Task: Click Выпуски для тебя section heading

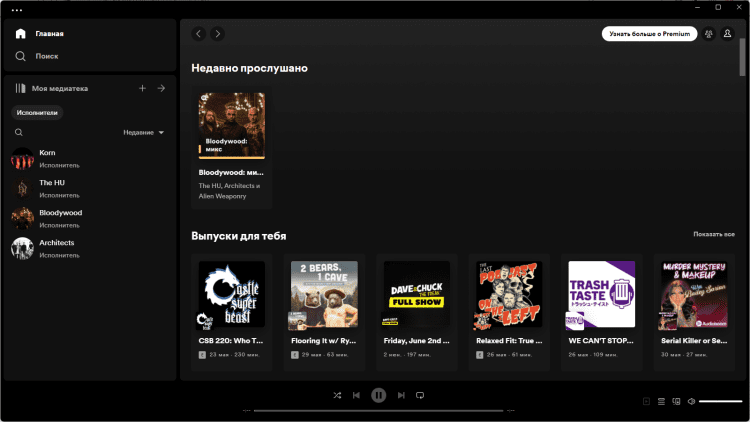Action: [x=239, y=236]
